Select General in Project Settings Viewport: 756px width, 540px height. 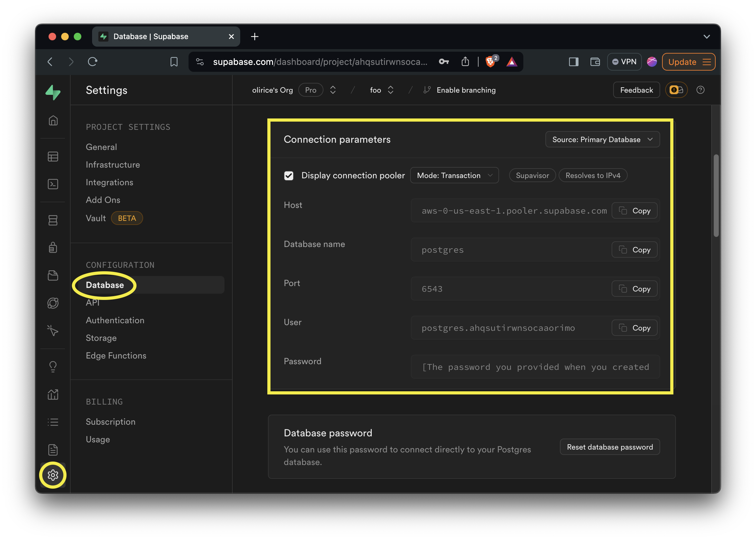tap(102, 147)
